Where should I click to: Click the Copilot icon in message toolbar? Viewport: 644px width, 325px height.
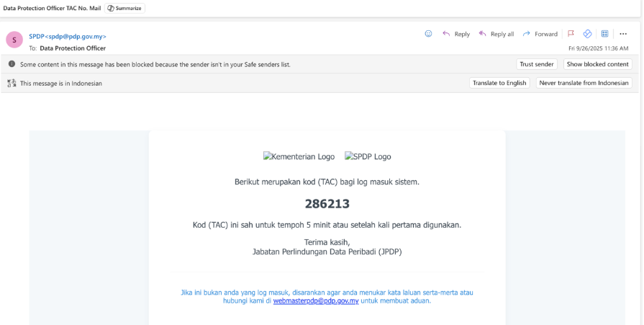coord(587,34)
